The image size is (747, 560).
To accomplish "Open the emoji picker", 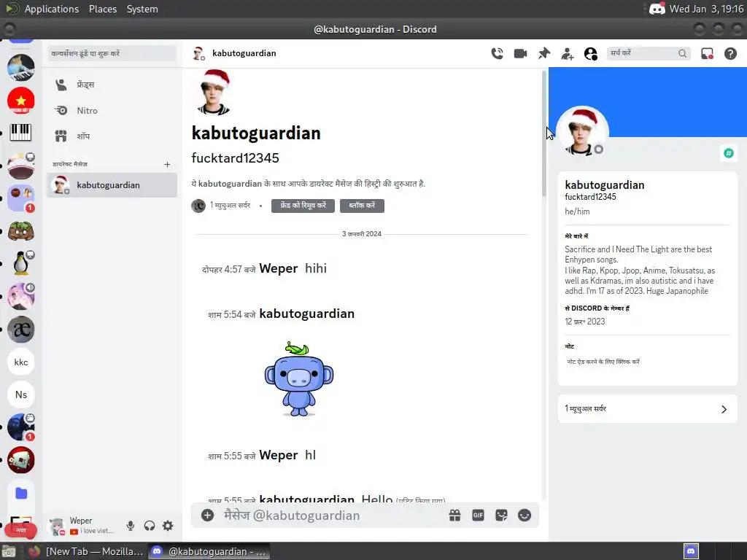I will click(525, 516).
